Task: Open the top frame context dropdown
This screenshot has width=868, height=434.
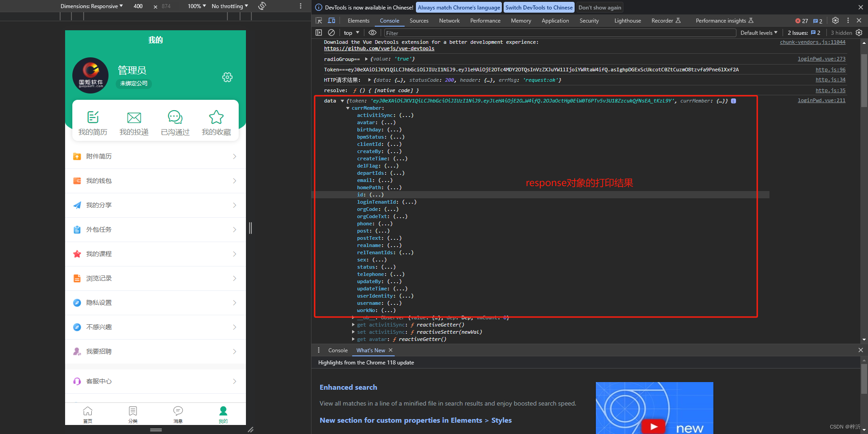Action: coord(351,33)
